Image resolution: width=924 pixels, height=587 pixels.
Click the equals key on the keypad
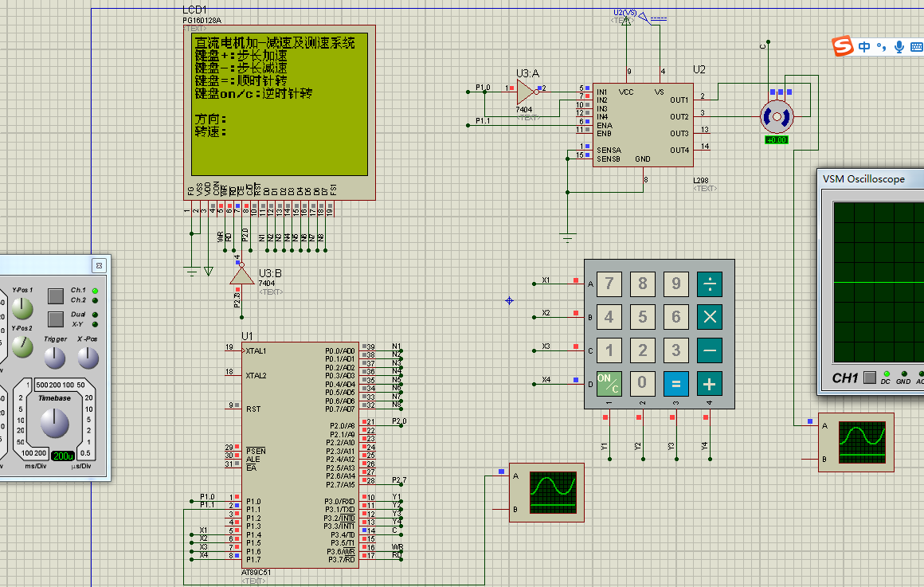click(676, 384)
